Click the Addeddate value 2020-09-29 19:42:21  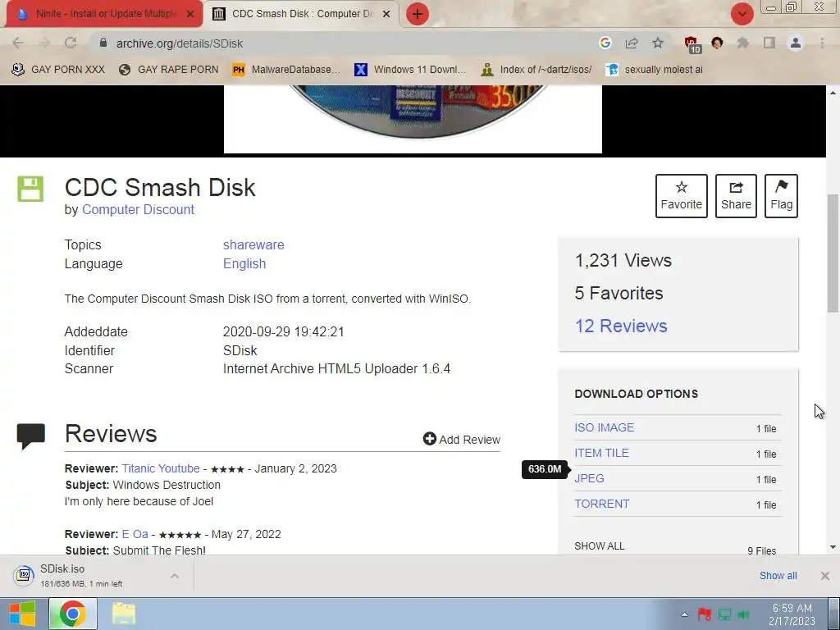pyautogui.click(x=283, y=331)
